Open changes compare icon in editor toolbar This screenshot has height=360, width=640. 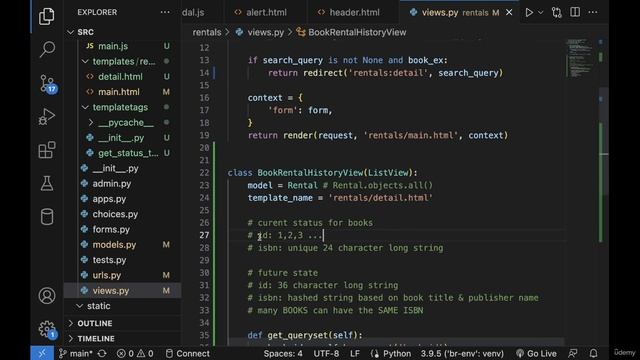(x=557, y=13)
